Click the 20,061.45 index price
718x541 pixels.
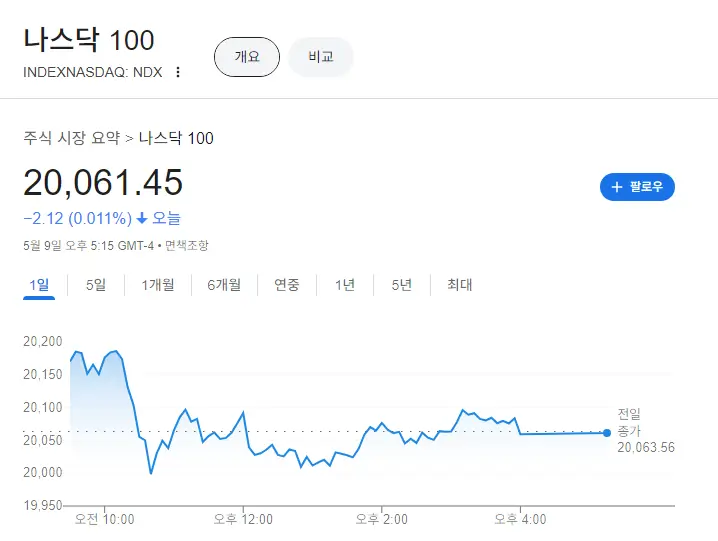click(x=103, y=183)
